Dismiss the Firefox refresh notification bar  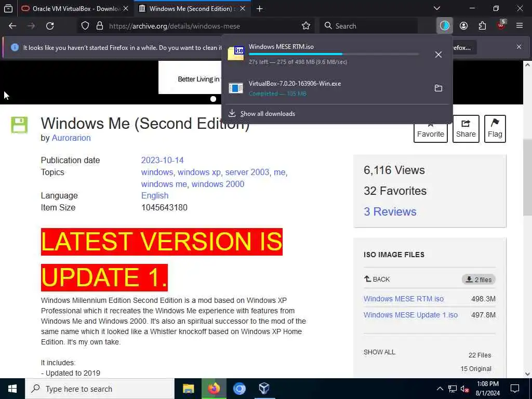coord(519,47)
